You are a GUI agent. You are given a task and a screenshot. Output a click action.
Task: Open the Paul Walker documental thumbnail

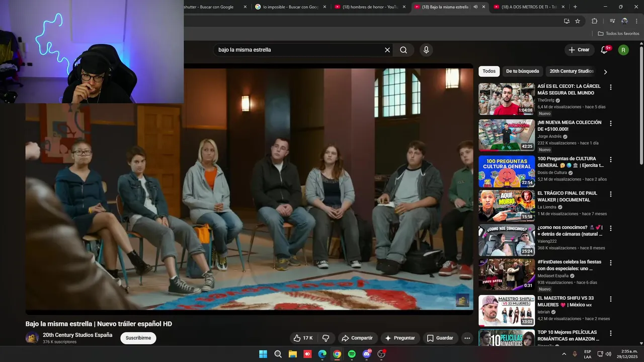click(x=507, y=206)
